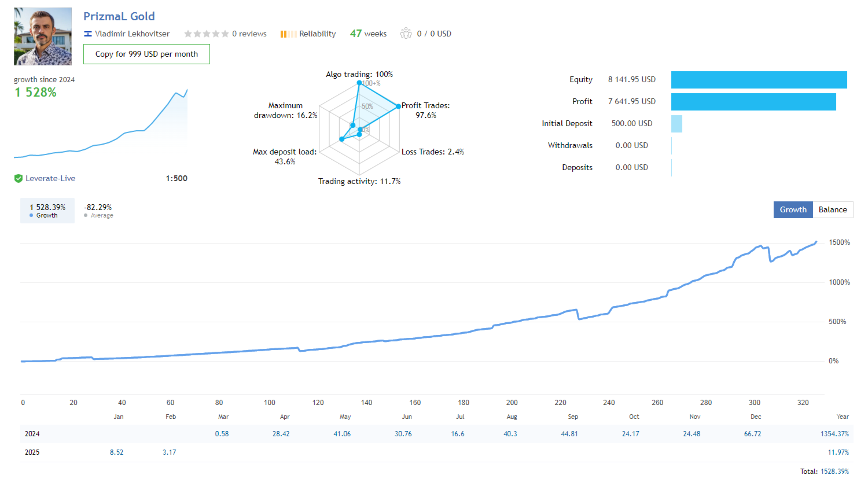Click the Israel flag icon beside Vladimir Lekhovitser
Viewport: 868px width, 486px height.
[x=88, y=34]
